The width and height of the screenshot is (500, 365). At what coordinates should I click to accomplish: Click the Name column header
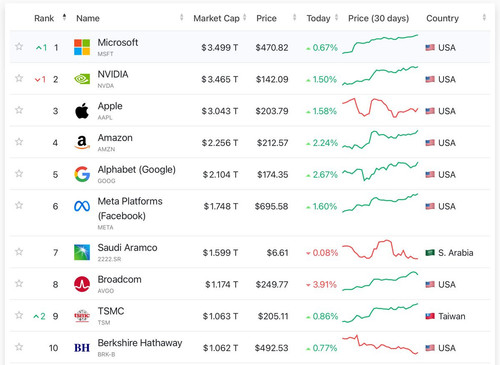click(88, 18)
